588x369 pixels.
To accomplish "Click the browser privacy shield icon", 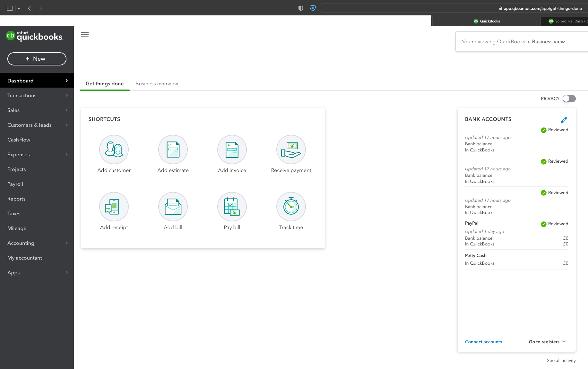I will pyautogui.click(x=301, y=8).
